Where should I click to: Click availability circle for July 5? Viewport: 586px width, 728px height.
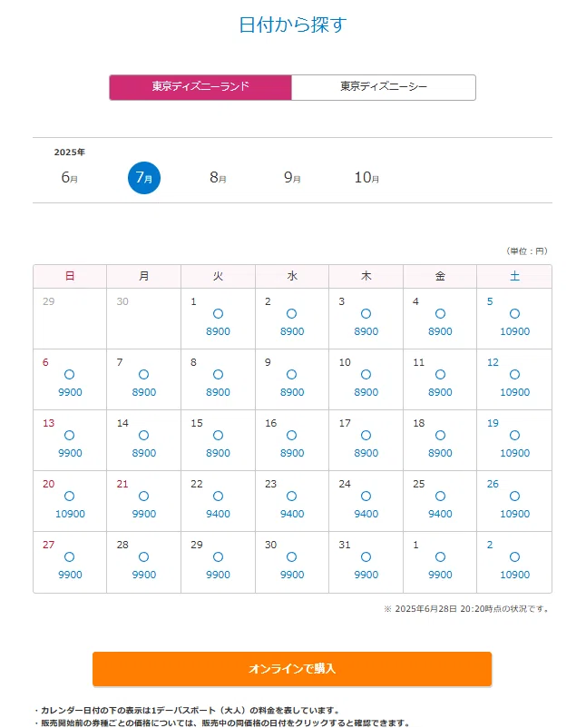pos(514,314)
